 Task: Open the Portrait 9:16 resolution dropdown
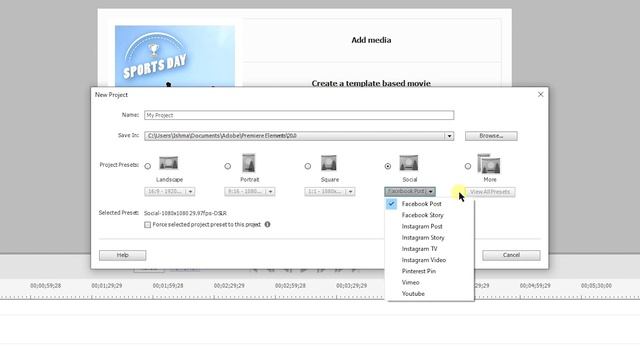coord(249,191)
